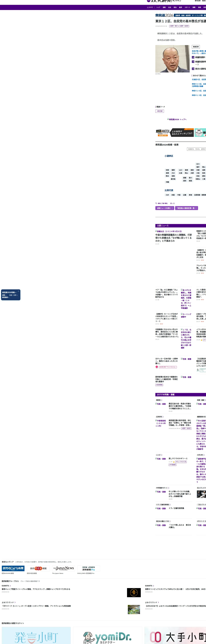Open 速報 in the 衆院選2026 bar
Image resolution: width=206 pixels, height=644 pixels.
(177, 15)
